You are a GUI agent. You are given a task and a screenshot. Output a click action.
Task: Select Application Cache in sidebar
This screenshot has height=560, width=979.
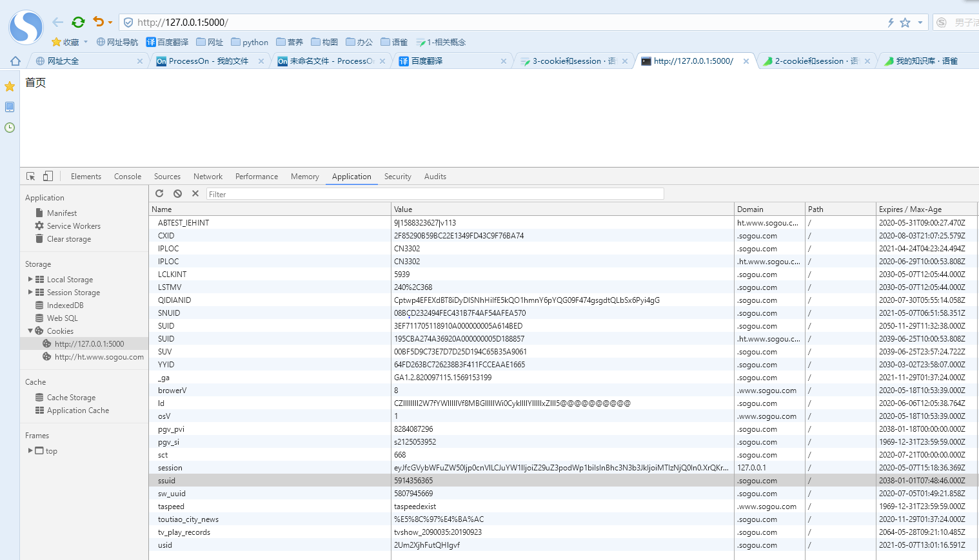click(x=78, y=410)
